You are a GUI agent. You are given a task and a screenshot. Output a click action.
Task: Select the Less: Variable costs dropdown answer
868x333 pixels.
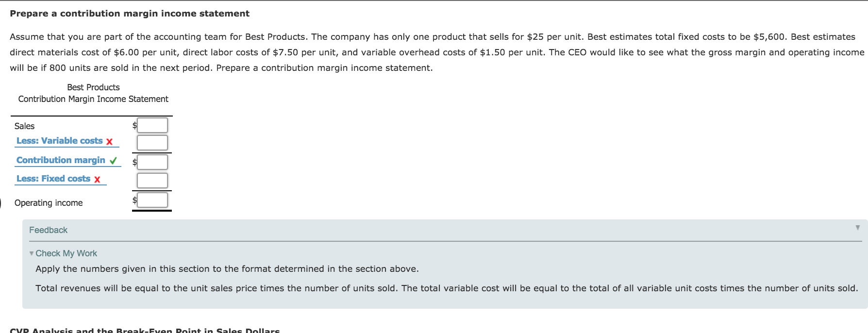point(59,141)
